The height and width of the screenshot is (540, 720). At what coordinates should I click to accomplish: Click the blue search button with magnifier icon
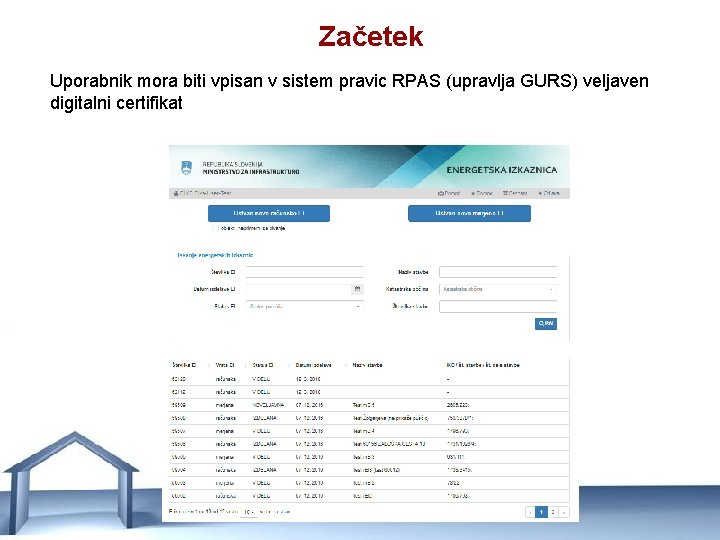click(x=546, y=324)
